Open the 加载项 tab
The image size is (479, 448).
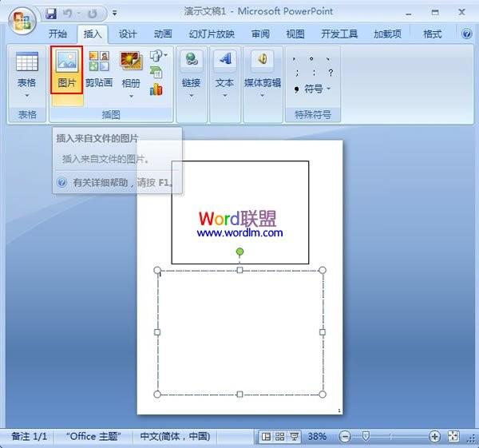point(387,34)
